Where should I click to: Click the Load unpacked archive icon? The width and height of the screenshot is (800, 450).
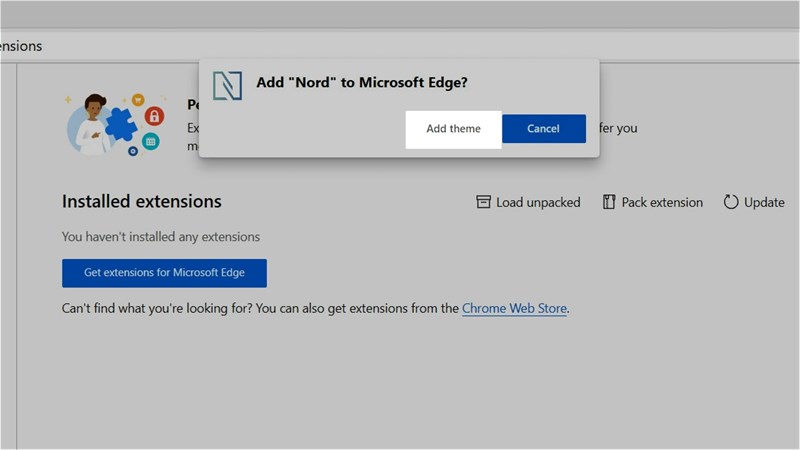point(484,202)
